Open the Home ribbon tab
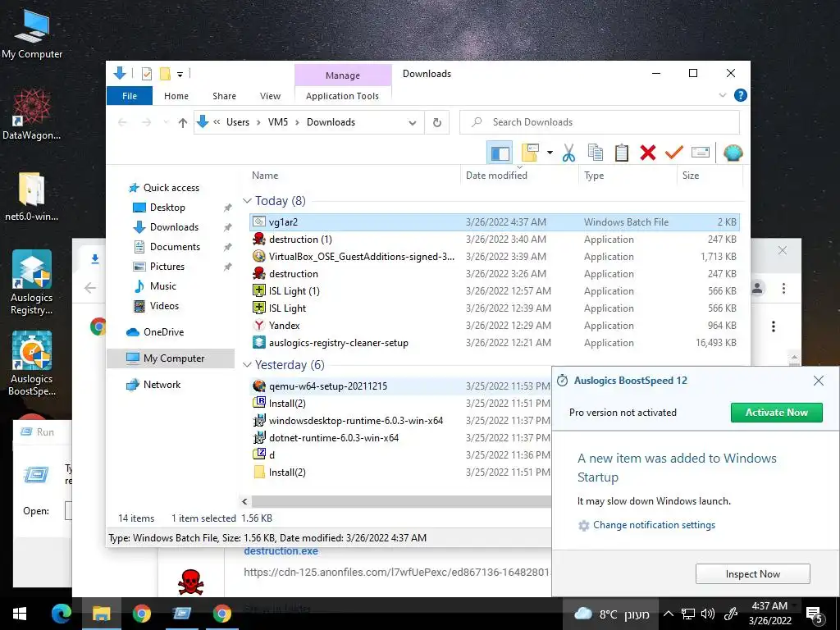 (176, 96)
